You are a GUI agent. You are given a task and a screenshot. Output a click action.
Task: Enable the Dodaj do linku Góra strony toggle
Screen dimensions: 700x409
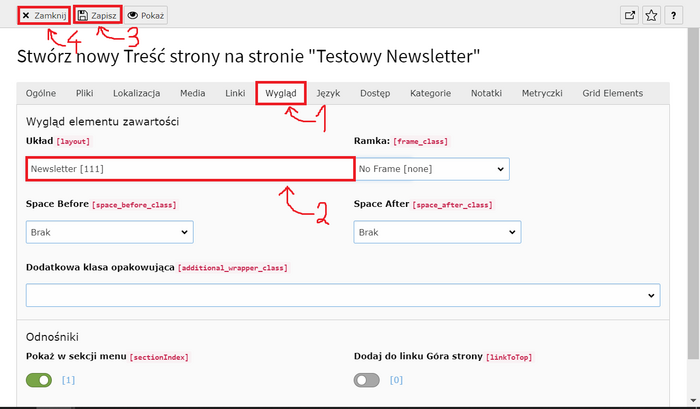(x=367, y=380)
